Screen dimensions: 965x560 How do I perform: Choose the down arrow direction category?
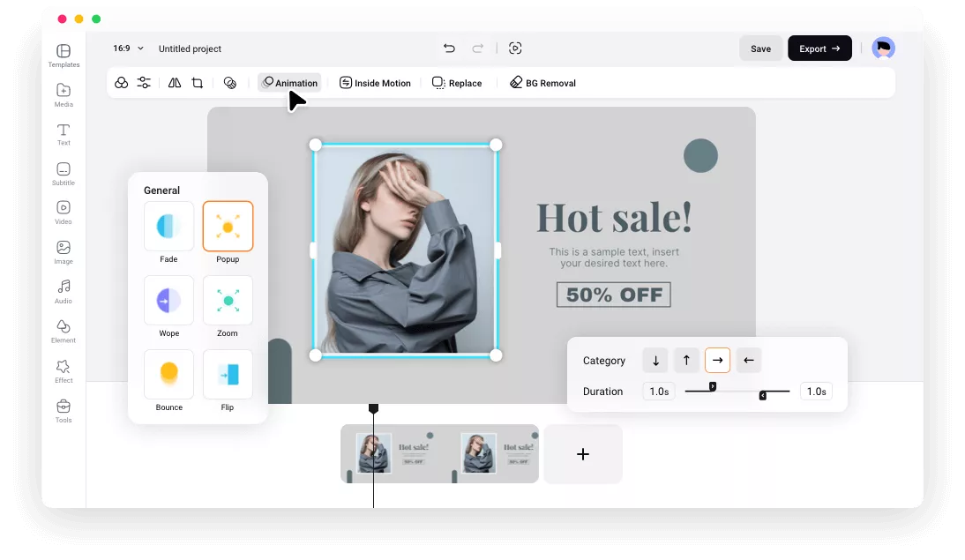point(655,360)
